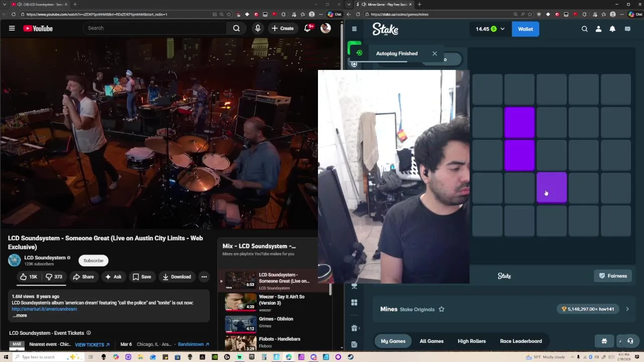Switch to All Games tab
Viewport: 644px width, 362px height.
click(432, 341)
